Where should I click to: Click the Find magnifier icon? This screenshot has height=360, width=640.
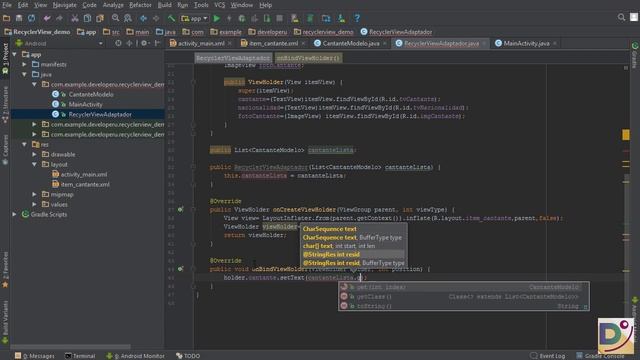(x=116, y=18)
